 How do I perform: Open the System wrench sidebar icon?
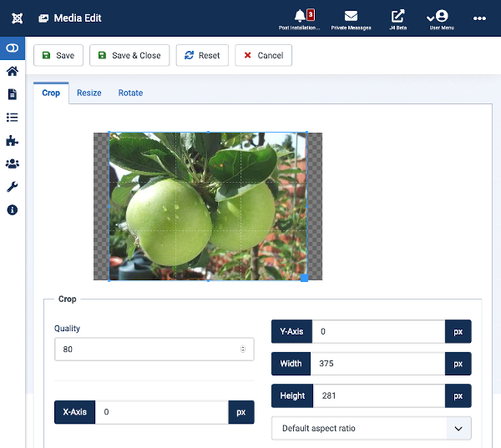(x=13, y=187)
